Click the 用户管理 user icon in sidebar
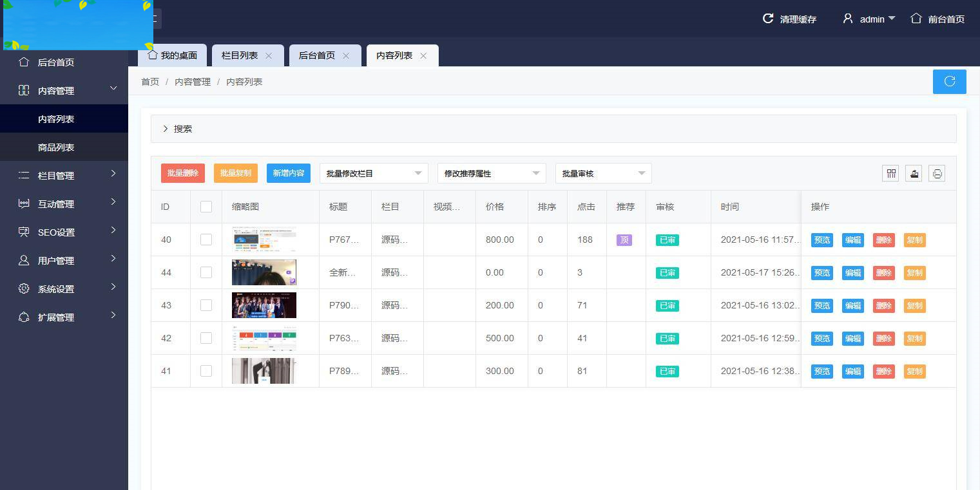 pyautogui.click(x=23, y=260)
